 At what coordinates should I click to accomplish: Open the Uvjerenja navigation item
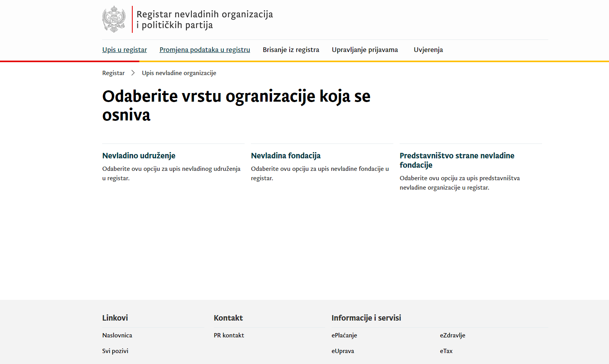pos(428,50)
